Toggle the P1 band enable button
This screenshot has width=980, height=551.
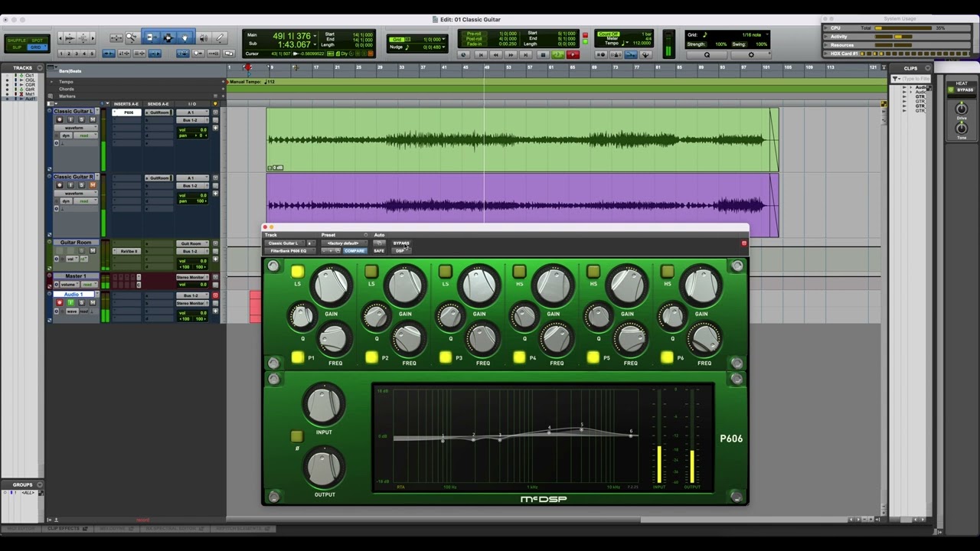(297, 357)
